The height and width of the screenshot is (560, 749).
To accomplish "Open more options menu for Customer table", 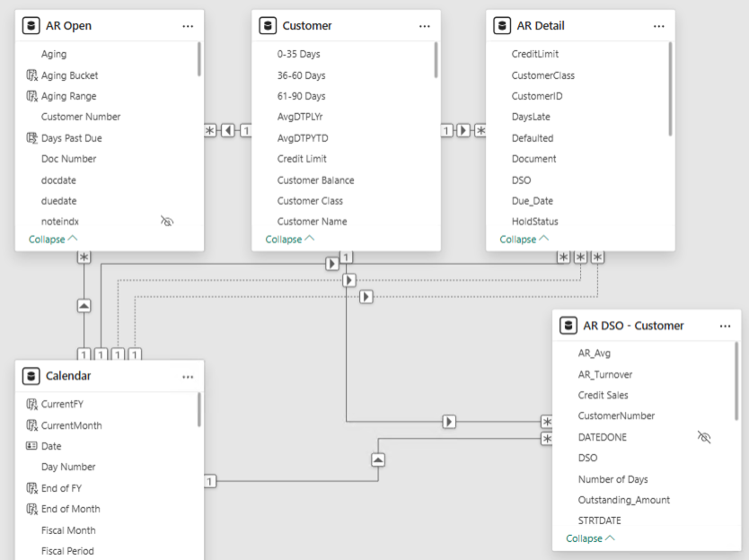I will pos(425,26).
